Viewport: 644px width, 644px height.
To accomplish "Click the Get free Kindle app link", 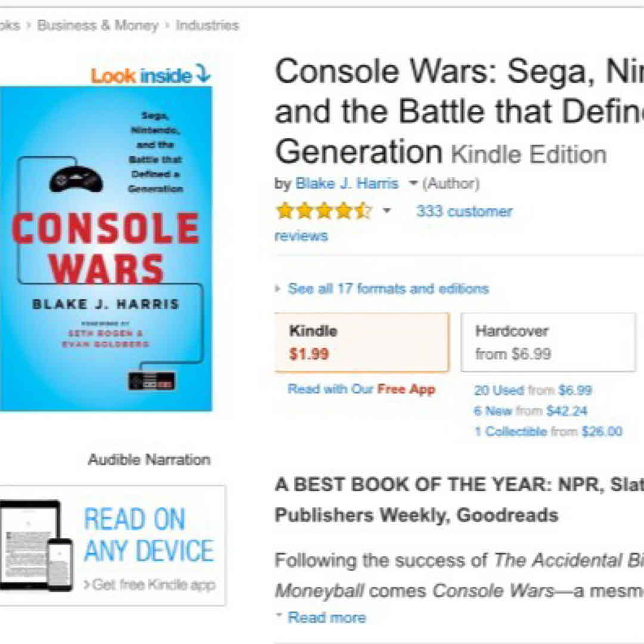I will (x=150, y=584).
